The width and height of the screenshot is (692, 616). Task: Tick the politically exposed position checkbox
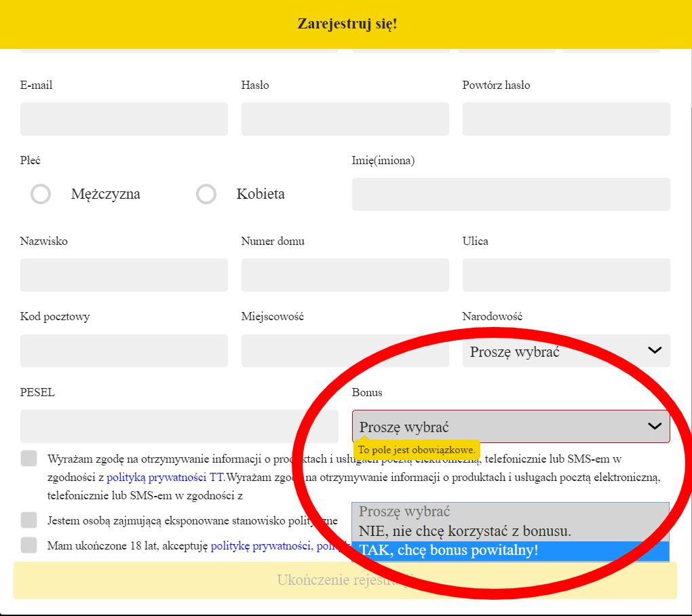click(28, 520)
